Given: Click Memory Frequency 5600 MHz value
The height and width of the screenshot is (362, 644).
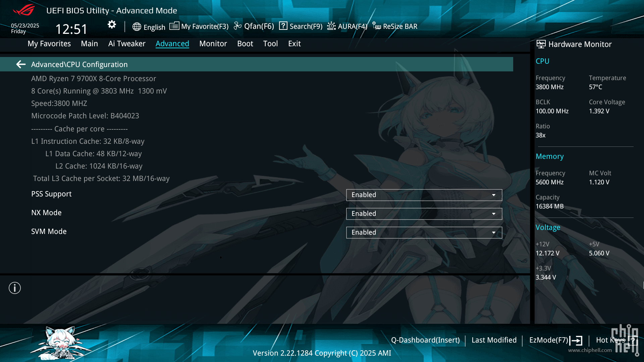Looking at the screenshot, I should (x=549, y=182).
